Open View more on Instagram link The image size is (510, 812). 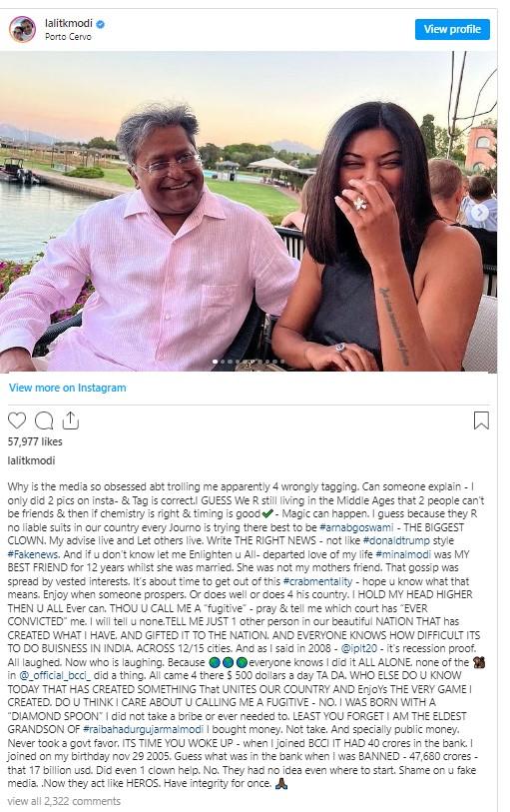[x=67, y=388]
